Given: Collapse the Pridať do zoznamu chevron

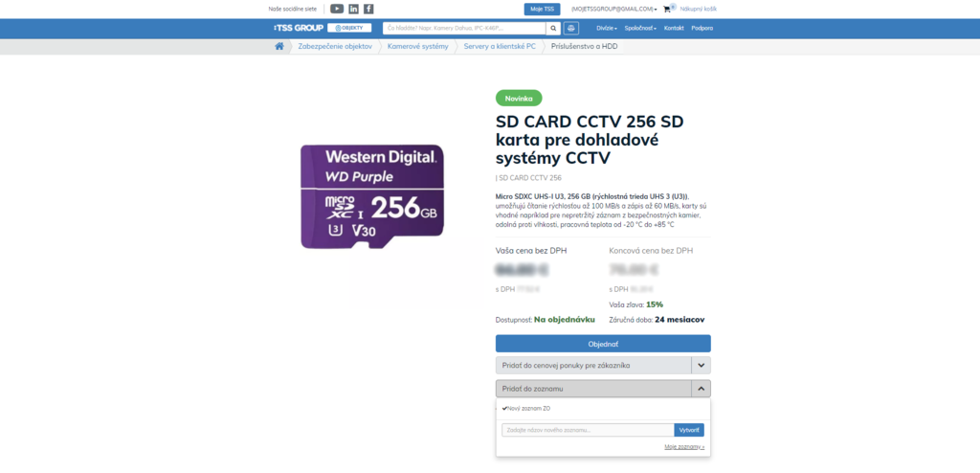Looking at the screenshot, I should tap(701, 389).
